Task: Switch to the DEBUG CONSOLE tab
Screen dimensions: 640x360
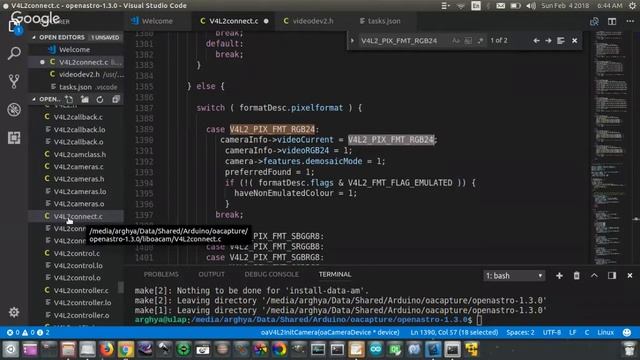Action: (x=271, y=274)
